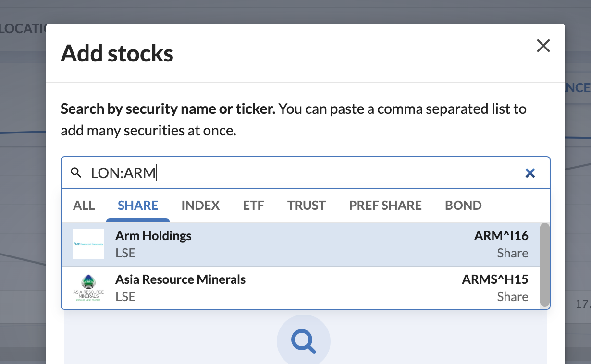Filter results by ETF

tap(254, 206)
